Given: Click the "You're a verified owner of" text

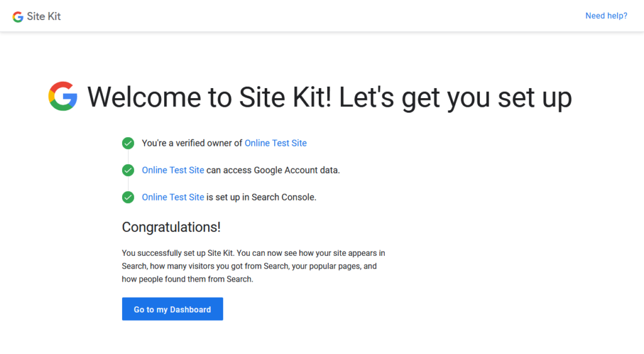Looking at the screenshot, I should (192, 143).
